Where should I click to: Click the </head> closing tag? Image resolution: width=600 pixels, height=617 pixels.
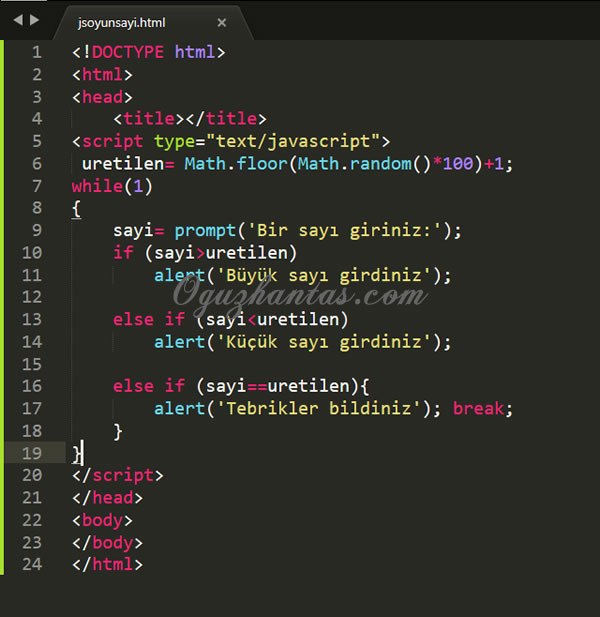click(x=107, y=498)
